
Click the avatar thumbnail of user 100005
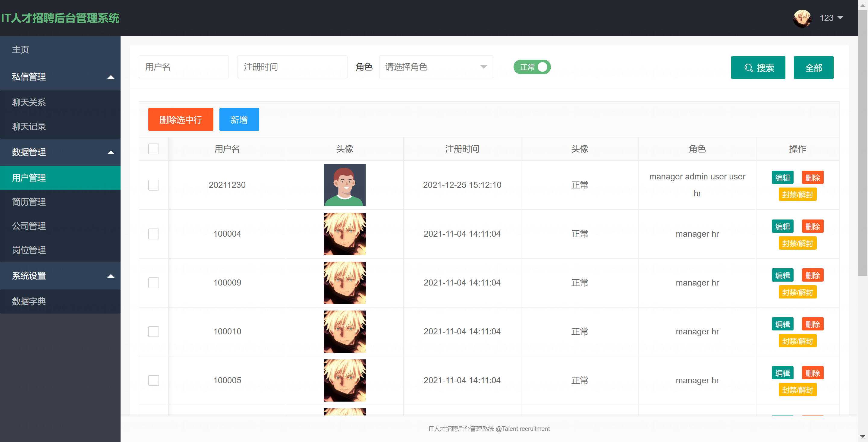pos(344,380)
